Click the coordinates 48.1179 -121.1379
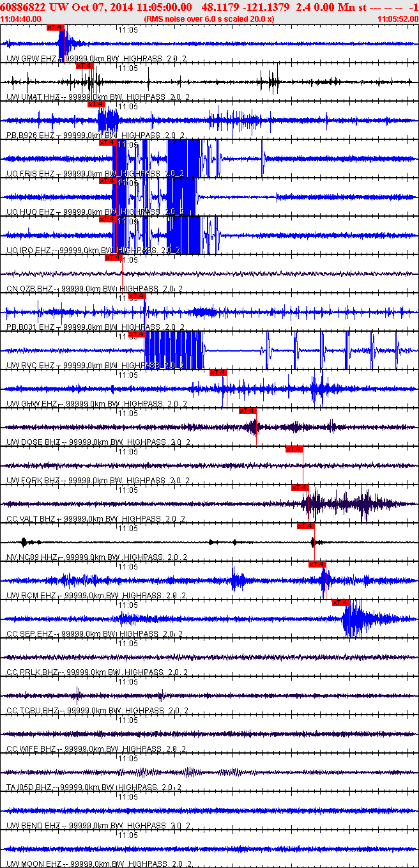 tap(245, 6)
